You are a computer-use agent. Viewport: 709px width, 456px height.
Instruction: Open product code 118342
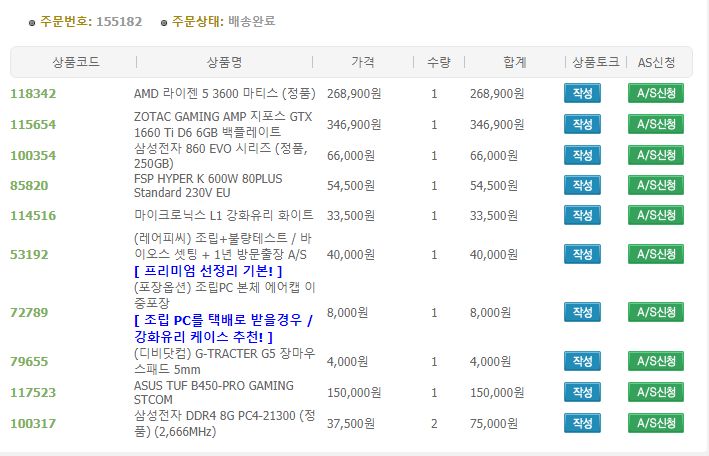point(33,94)
